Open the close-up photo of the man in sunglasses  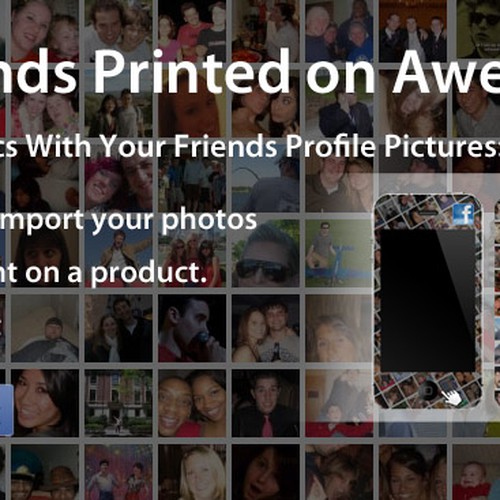(265, 253)
